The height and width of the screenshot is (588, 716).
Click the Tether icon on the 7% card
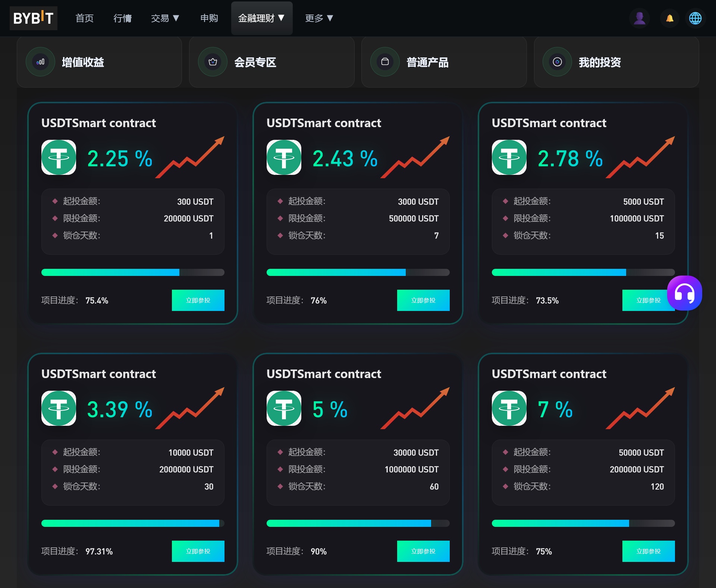tap(509, 408)
